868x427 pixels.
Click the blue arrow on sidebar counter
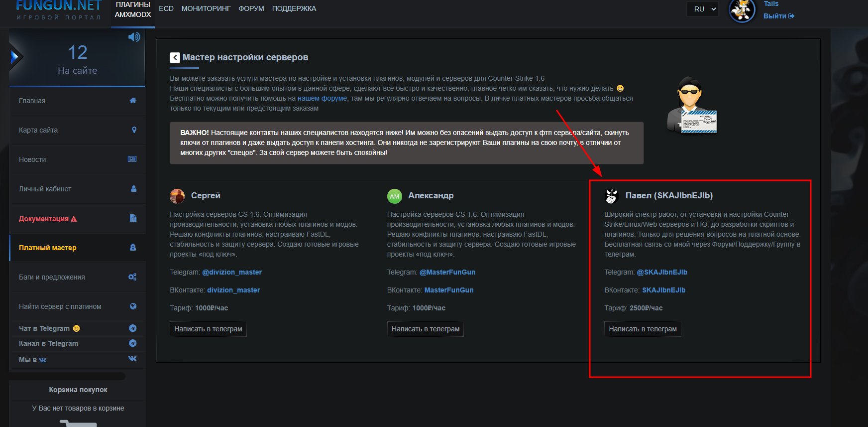(15, 57)
